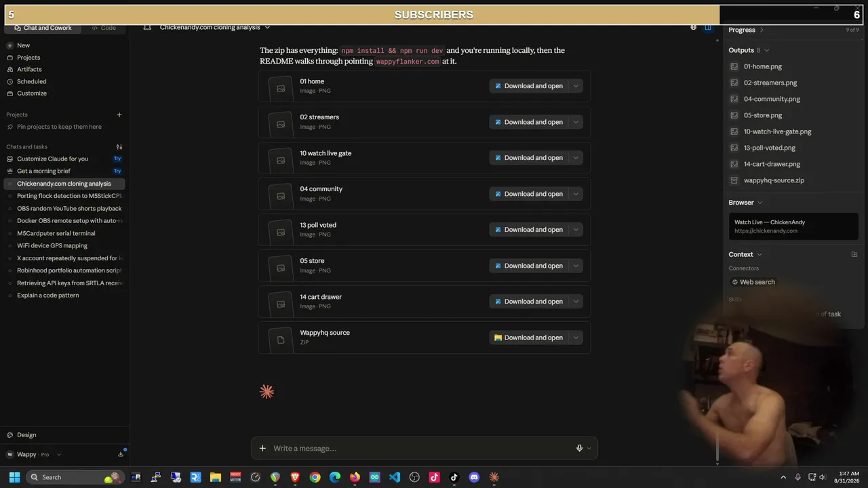Open the 13 poll voted image thumbnail
This screenshot has width=868, height=488.
coord(281,232)
